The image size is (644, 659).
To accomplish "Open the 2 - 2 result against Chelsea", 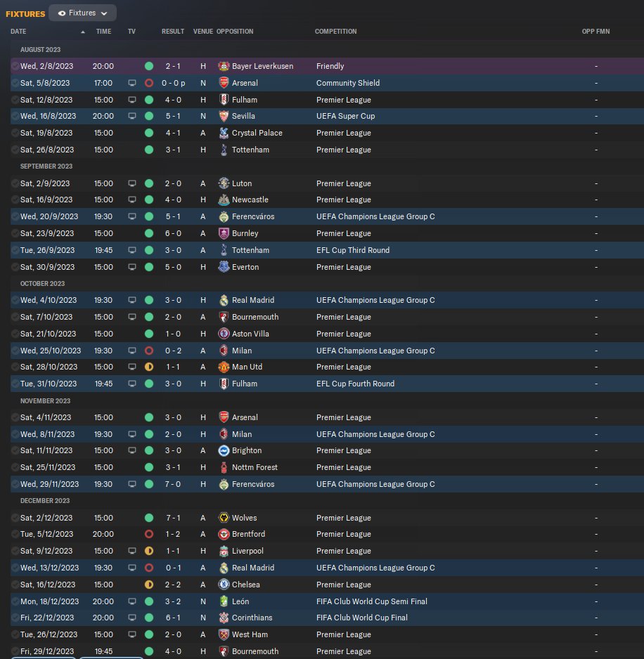I will point(173,585).
